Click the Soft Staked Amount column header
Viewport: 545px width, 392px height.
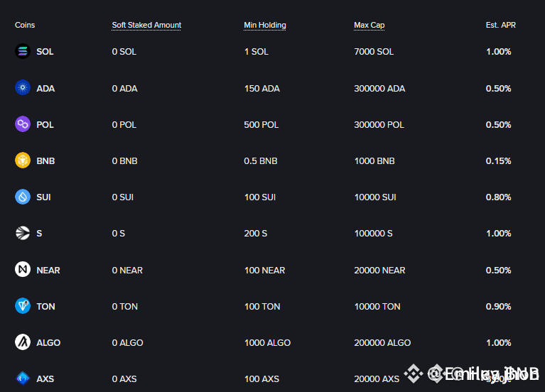[146, 25]
